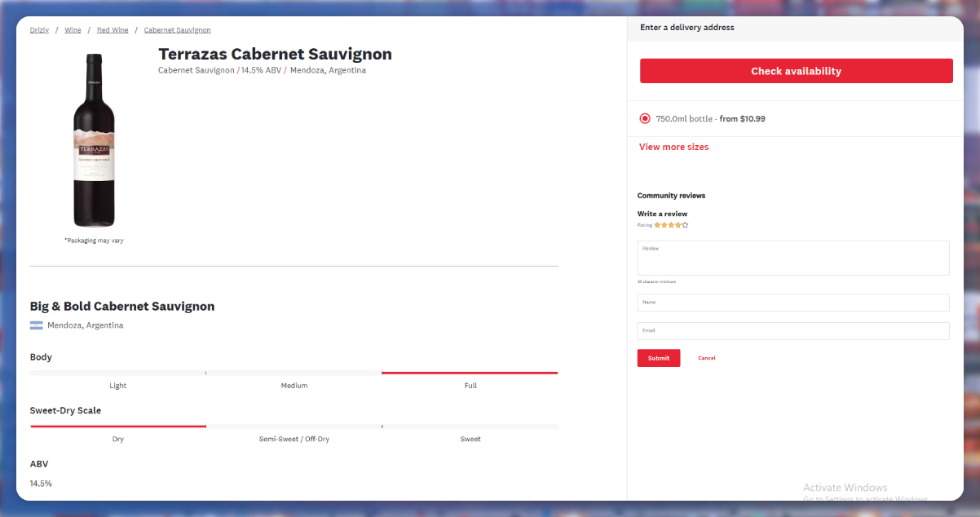The width and height of the screenshot is (980, 517).
Task: Click into the Email field
Action: [x=793, y=331]
